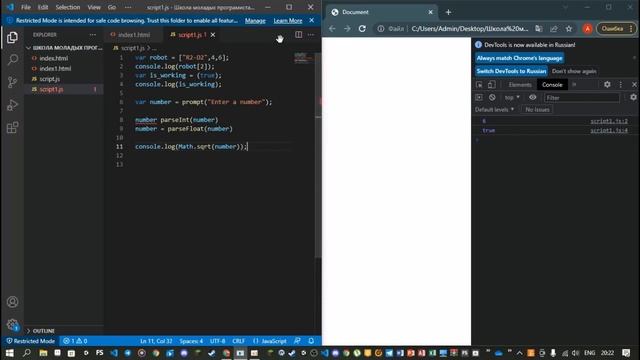Open the translate page icon in the address bar
Screen dimensions: 640x360
coord(539,29)
